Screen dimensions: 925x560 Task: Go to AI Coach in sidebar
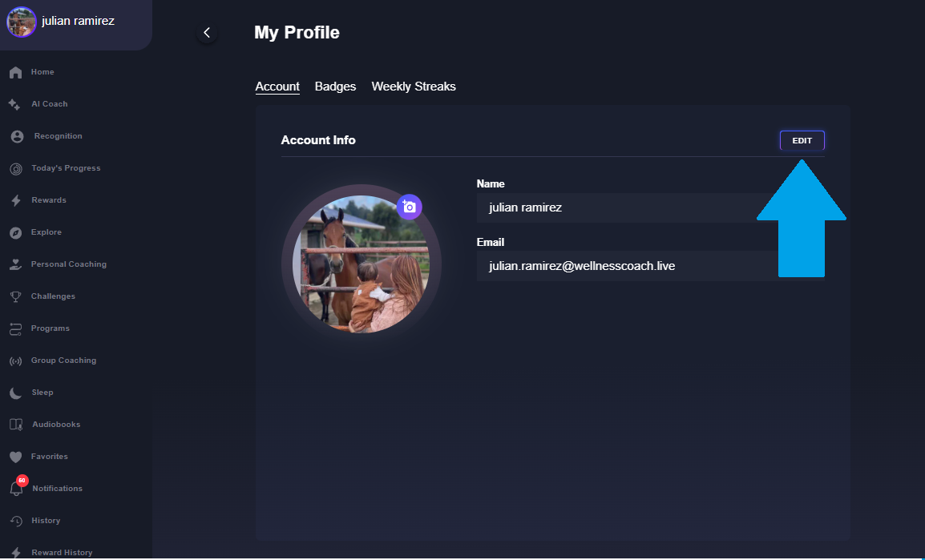pos(50,103)
